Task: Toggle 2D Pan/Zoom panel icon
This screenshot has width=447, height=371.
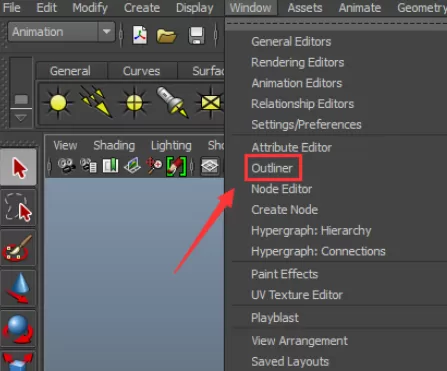Action: [x=154, y=166]
